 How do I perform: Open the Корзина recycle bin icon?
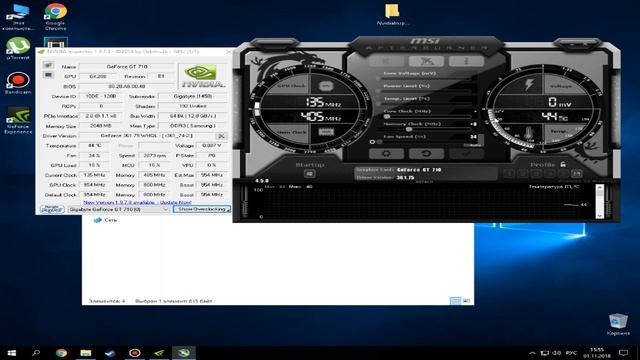[x=618, y=325]
